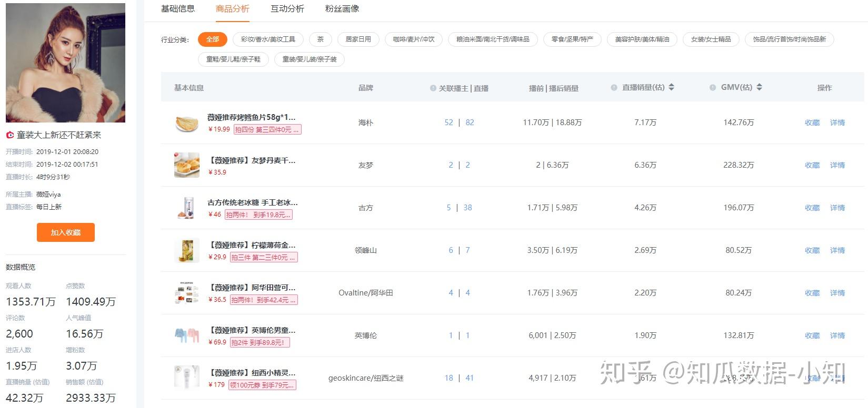
Task: Open product title 友梦丹麦千…
Action: click(252, 160)
